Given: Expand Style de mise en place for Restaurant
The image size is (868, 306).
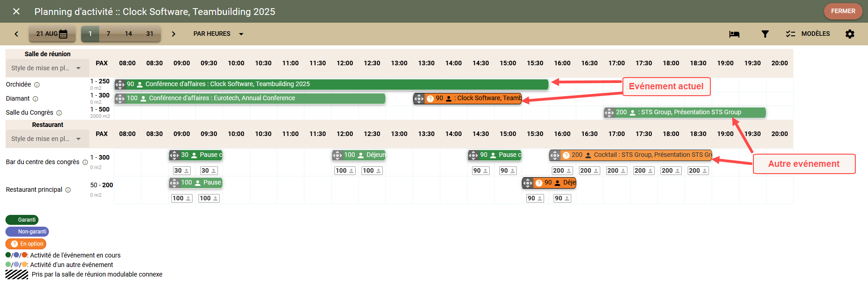Looking at the screenshot, I should point(47,139).
